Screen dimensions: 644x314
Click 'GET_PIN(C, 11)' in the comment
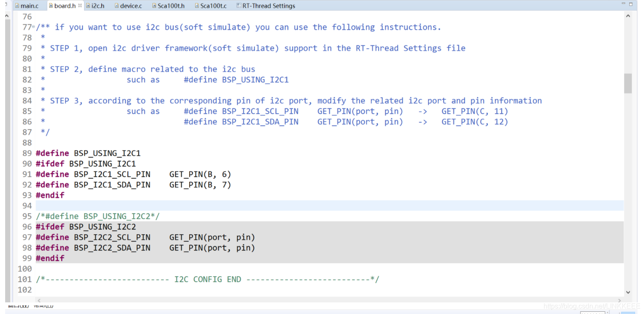click(x=475, y=111)
